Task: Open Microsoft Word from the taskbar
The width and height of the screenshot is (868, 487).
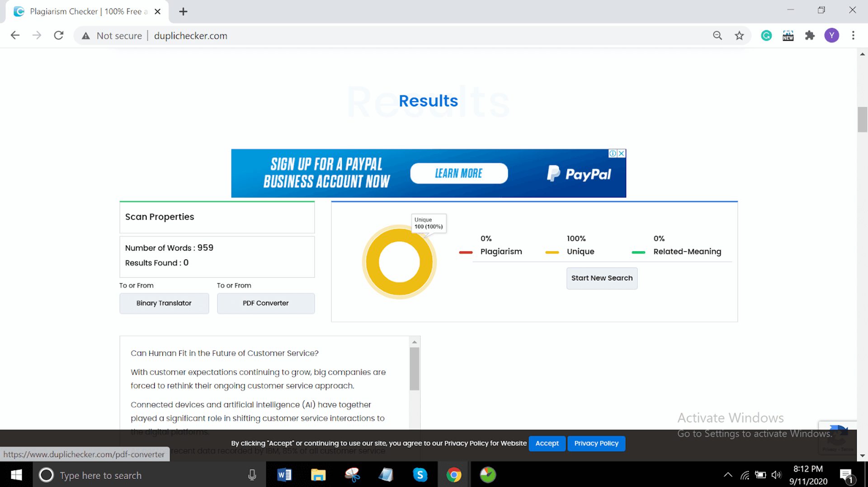Action: [284, 475]
